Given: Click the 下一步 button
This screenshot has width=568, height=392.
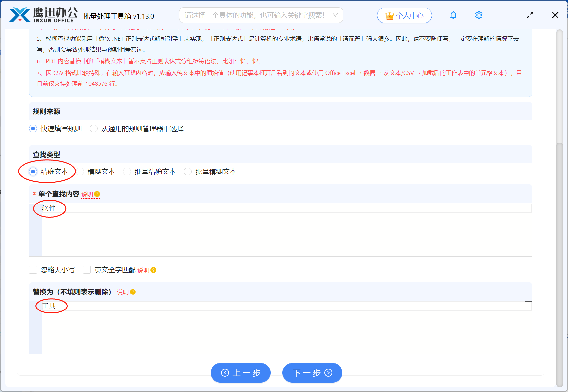Looking at the screenshot, I should tap(312, 373).
